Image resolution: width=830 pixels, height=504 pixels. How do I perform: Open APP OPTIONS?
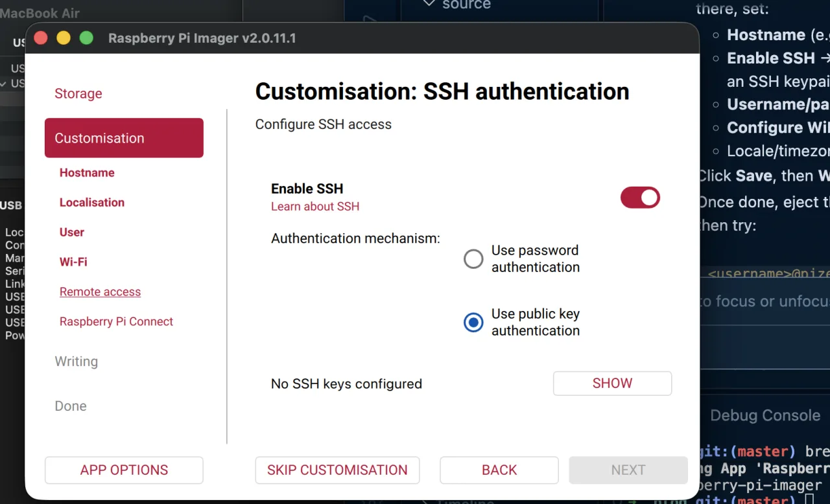point(124,470)
